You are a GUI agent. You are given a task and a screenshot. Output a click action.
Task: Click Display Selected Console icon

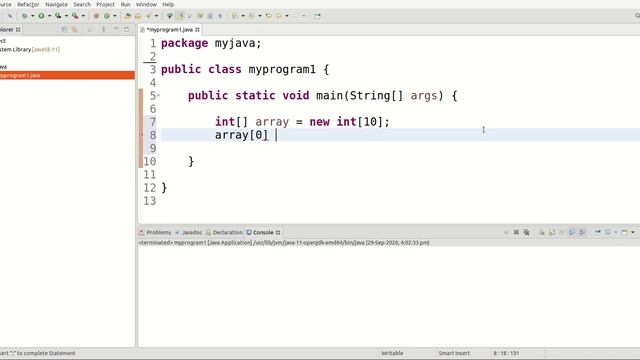(607, 232)
